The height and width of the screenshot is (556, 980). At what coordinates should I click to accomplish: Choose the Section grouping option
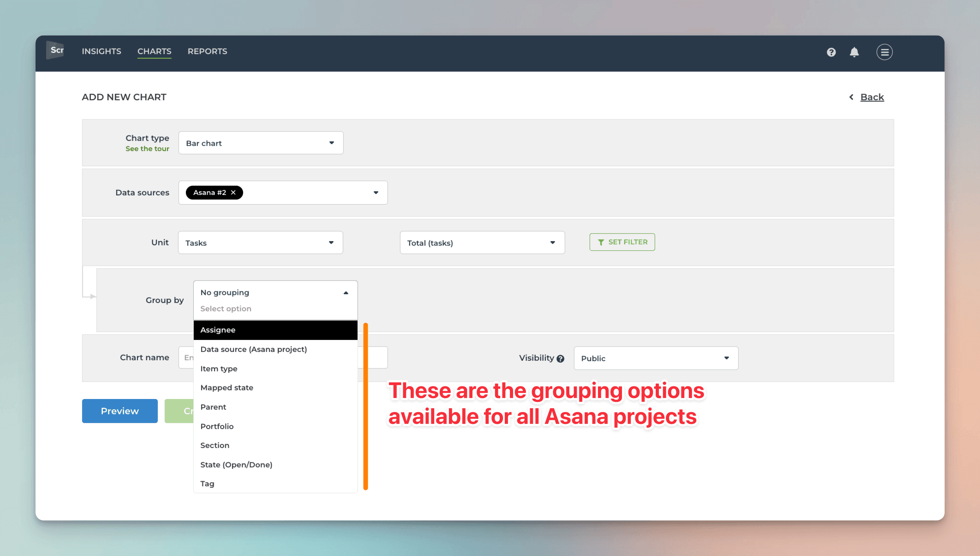[x=275, y=445]
